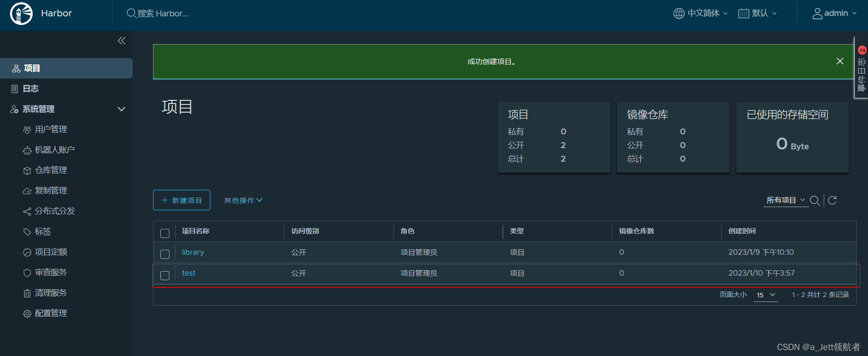
Task: Go to 项目 in the sidebar
Action: (x=66, y=68)
